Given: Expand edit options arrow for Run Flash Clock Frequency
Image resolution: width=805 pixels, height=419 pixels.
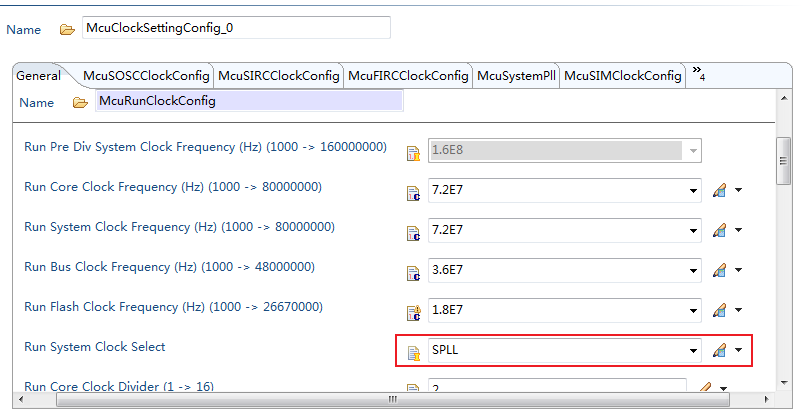Looking at the screenshot, I should (738, 310).
